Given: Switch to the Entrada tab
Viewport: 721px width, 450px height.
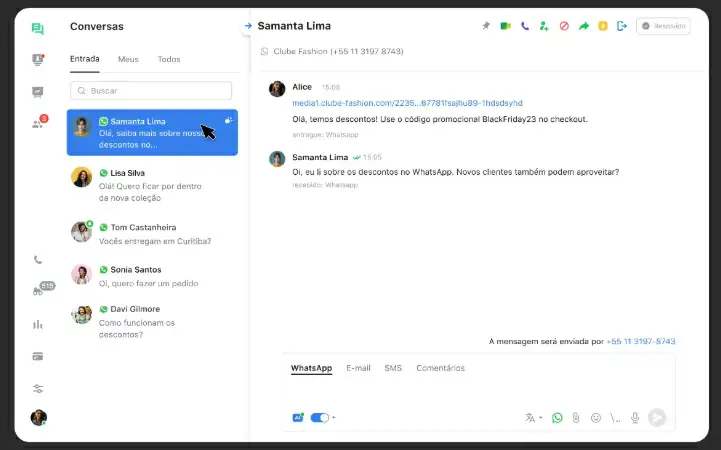Looking at the screenshot, I should pyautogui.click(x=85, y=59).
